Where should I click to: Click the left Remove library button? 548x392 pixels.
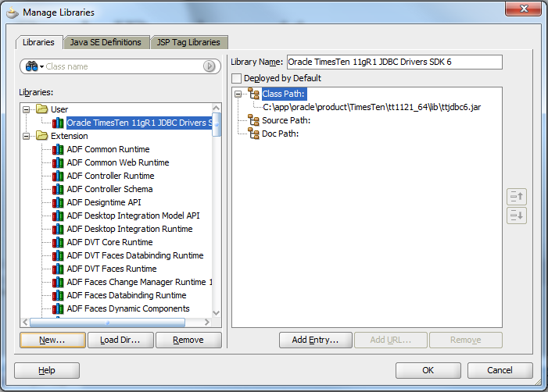coord(188,340)
